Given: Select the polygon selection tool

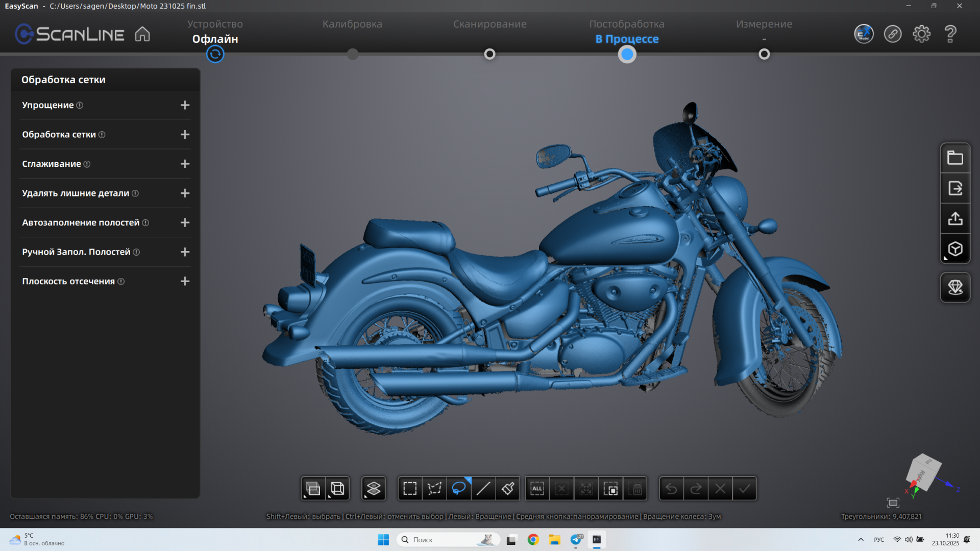Looking at the screenshot, I should pos(434,489).
